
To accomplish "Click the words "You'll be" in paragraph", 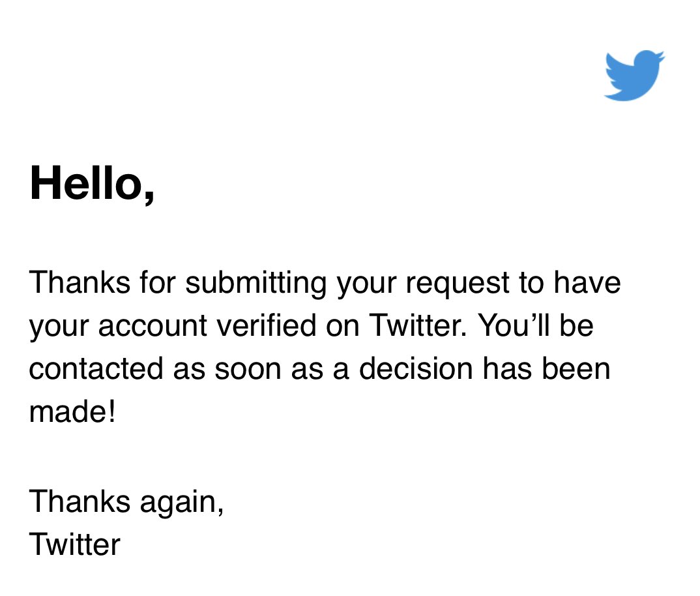I will (536, 326).
